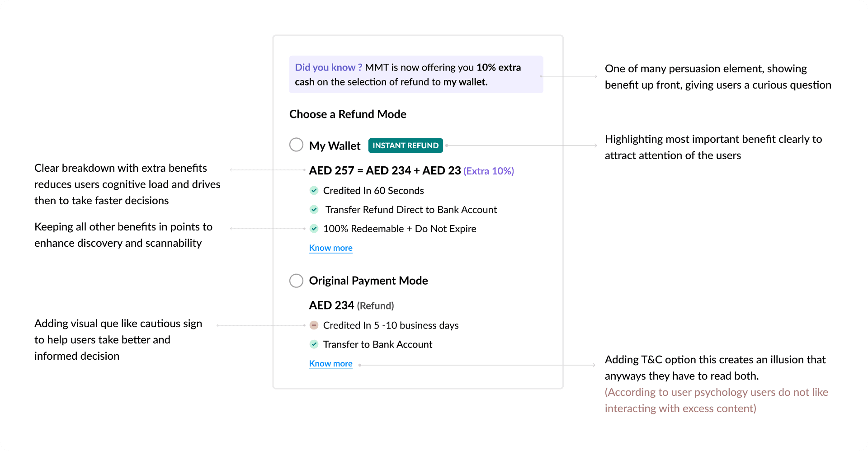Viewport: 868px width, 451px height.
Task: Click the purple Extra 10% text
Action: 489,171
